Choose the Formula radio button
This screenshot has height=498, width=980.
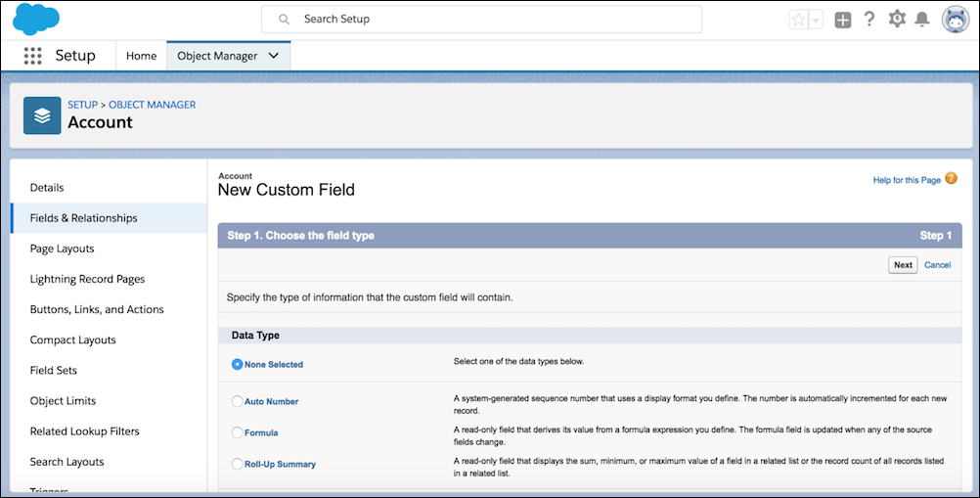(x=237, y=432)
